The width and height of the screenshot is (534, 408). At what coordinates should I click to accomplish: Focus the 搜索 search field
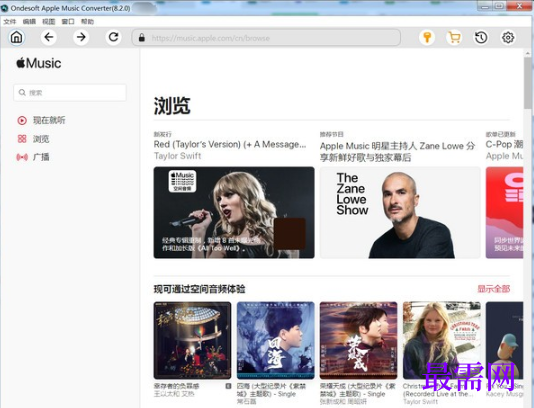point(70,93)
